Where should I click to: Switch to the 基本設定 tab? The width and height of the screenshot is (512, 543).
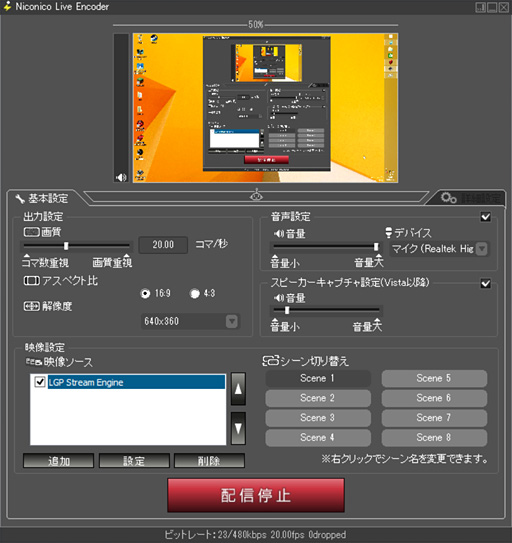(x=42, y=198)
